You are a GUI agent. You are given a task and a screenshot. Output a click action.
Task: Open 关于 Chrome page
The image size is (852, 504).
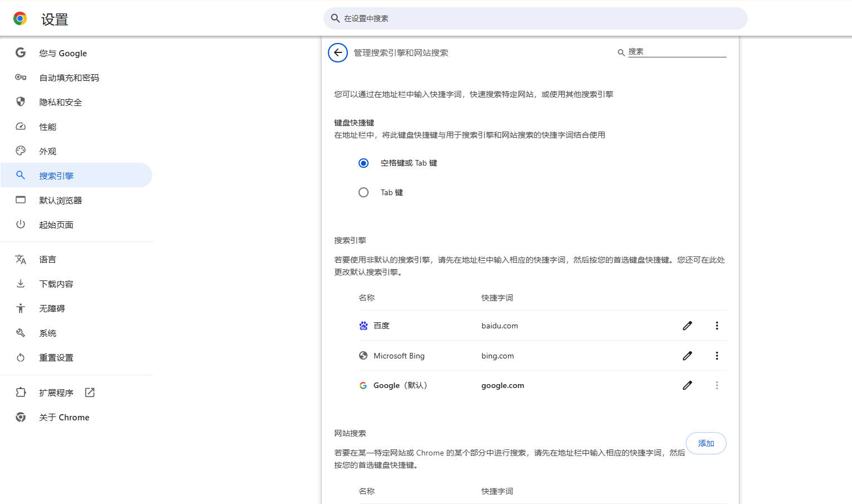[76, 417]
